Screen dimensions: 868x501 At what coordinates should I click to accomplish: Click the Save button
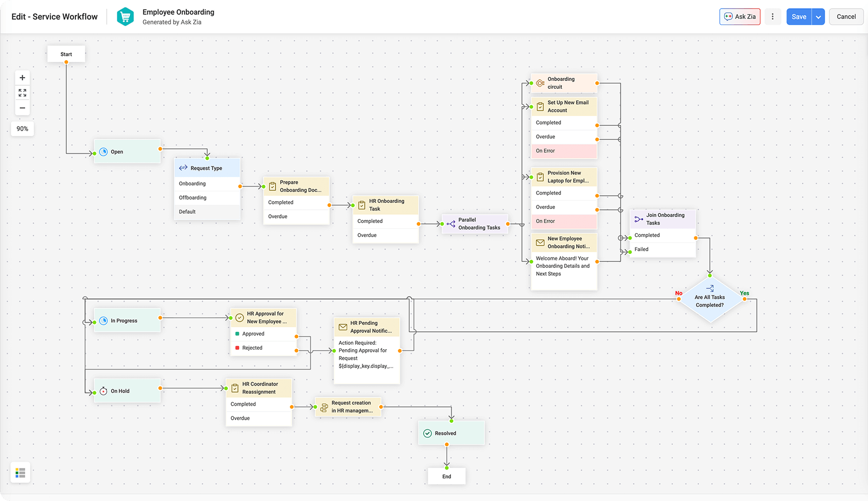798,16
